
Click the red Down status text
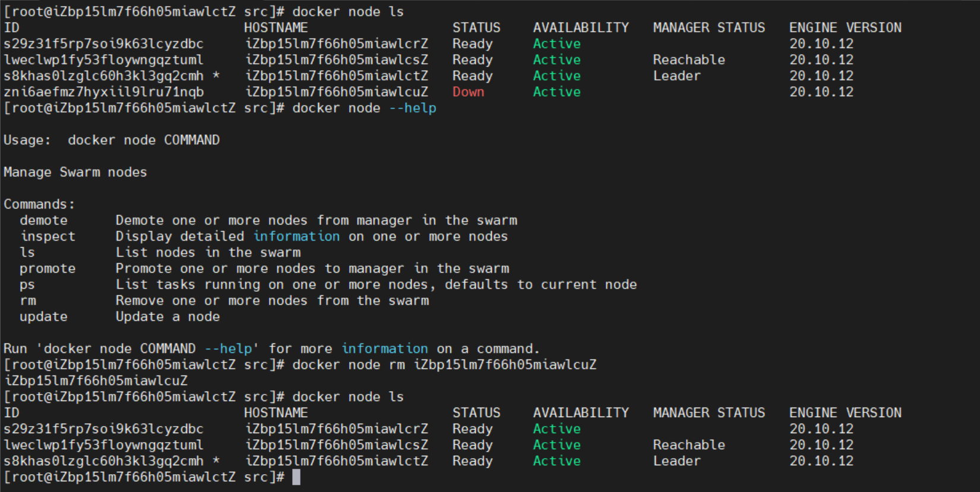[x=468, y=92]
